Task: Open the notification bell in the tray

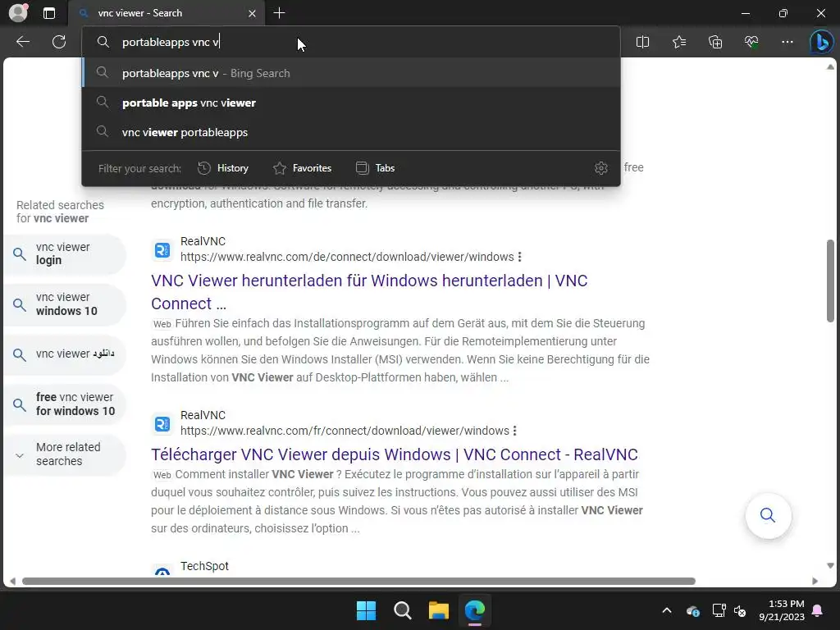Action: (818, 610)
